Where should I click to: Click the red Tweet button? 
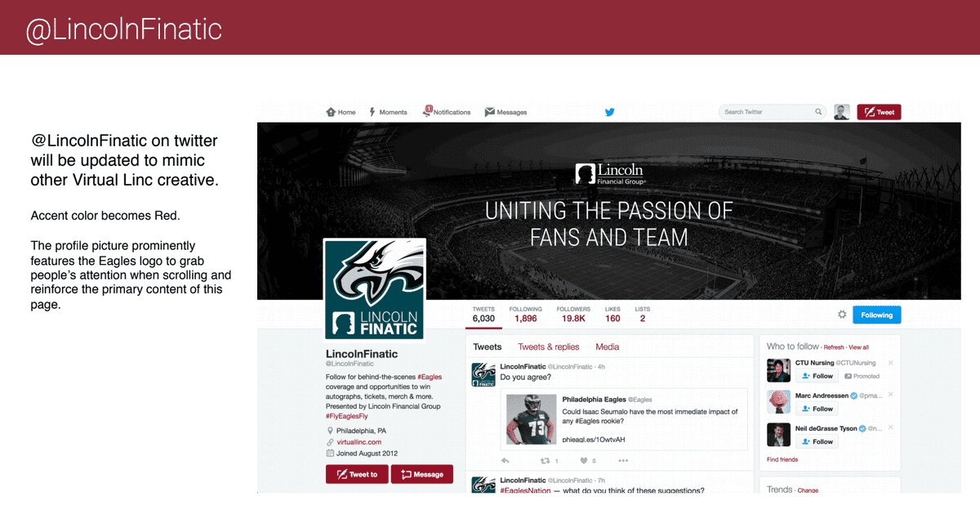pos(879,112)
